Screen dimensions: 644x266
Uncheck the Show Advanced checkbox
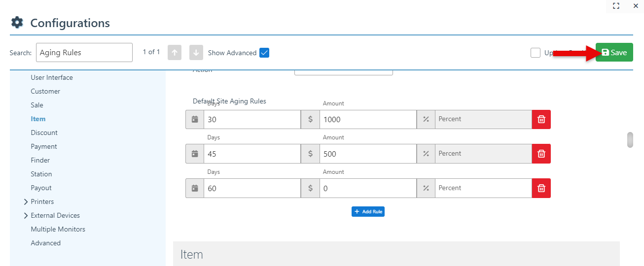point(264,53)
